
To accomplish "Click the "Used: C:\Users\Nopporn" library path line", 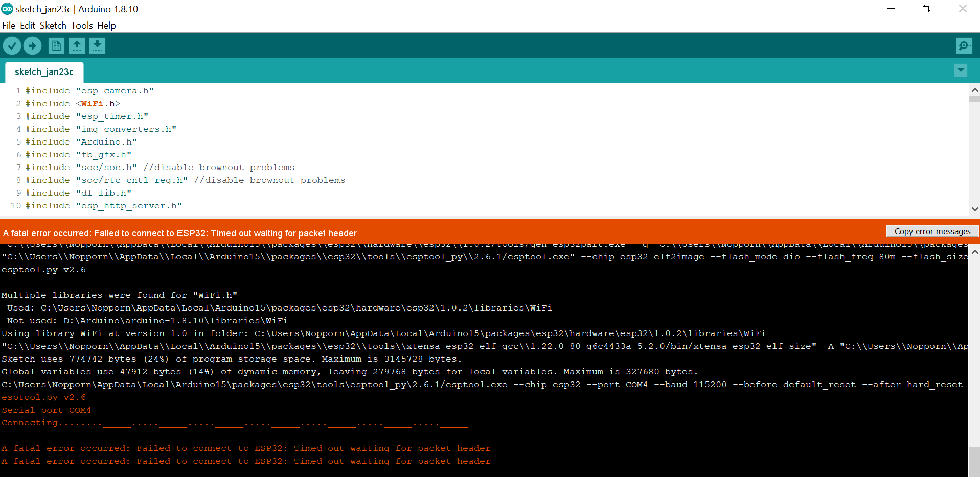I will click(x=280, y=308).
